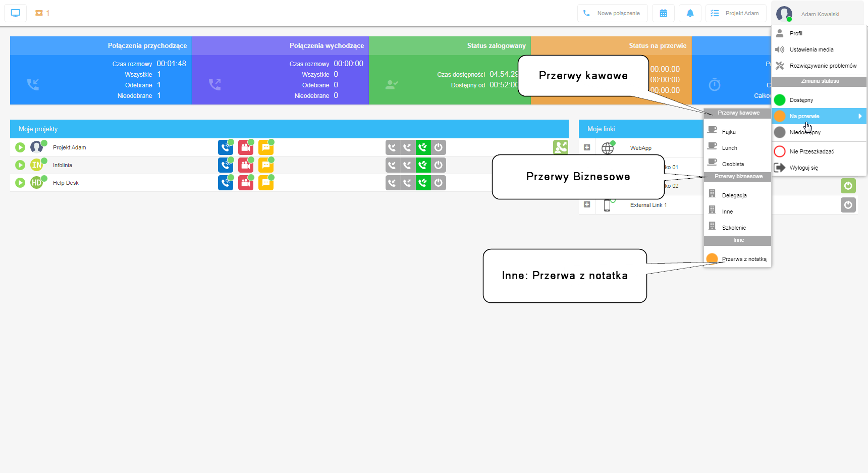Toggle gray power button in Infolinia row

tap(439, 165)
